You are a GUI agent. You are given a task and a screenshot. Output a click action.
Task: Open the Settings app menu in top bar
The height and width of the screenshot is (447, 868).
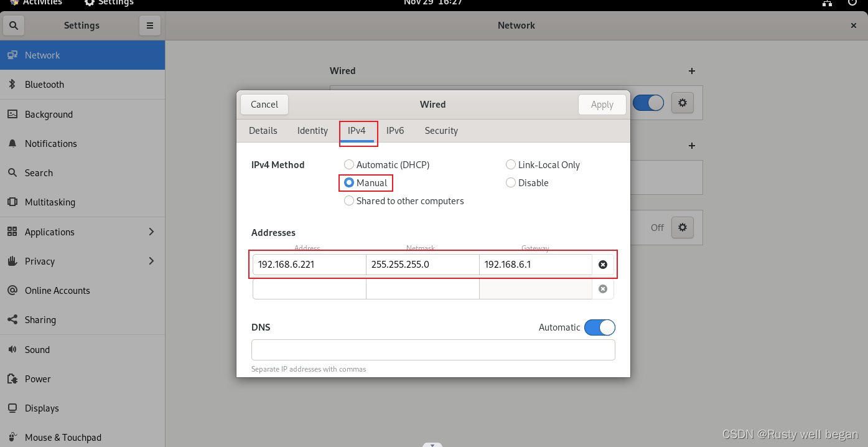point(109,2)
